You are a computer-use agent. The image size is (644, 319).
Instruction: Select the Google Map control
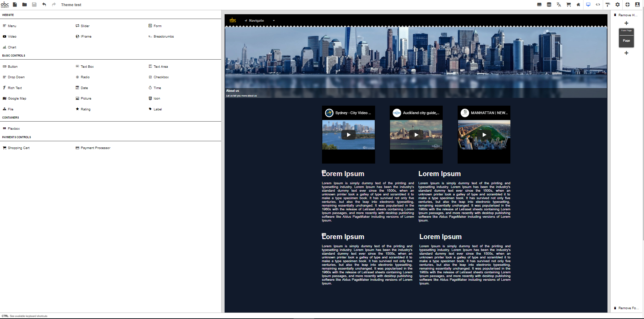click(x=14, y=98)
